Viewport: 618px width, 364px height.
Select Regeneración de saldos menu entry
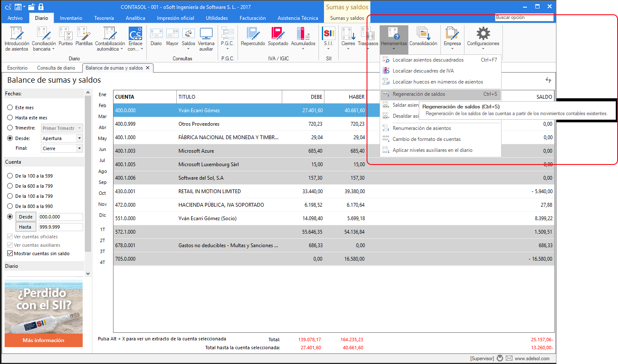440,94
